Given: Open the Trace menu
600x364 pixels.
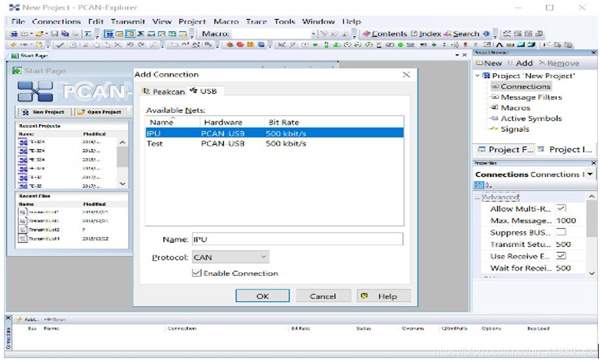Looking at the screenshot, I should (x=256, y=22).
